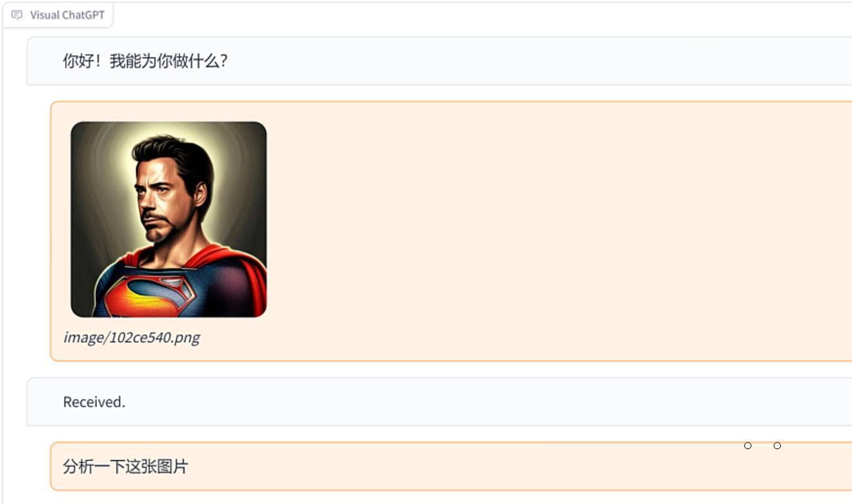The height and width of the screenshot is (504, 852).
Task: Click the glowing halo background behind the portrait
Action: [235, 163]
